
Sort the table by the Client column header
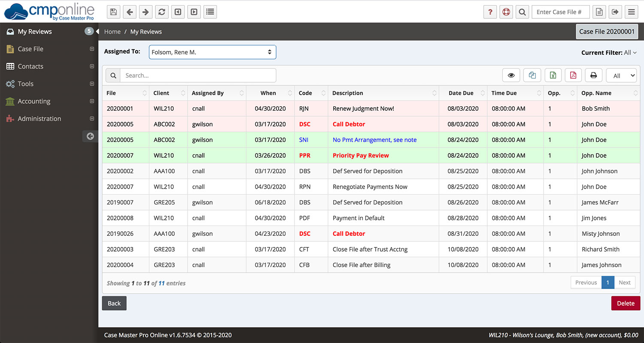(168, 93)
